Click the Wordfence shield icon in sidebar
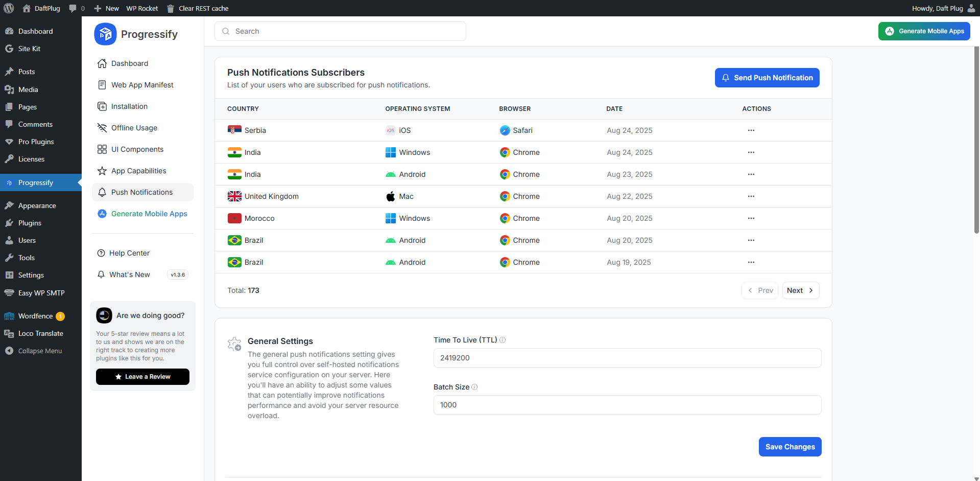 (9, 316)
